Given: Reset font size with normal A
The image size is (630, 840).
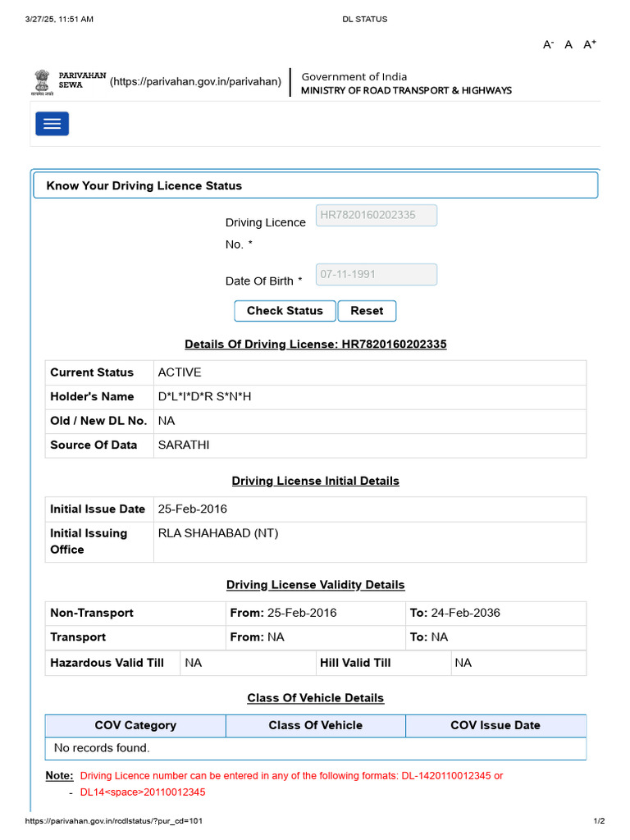Looking at the screenshot, I should tap(568, 44).
